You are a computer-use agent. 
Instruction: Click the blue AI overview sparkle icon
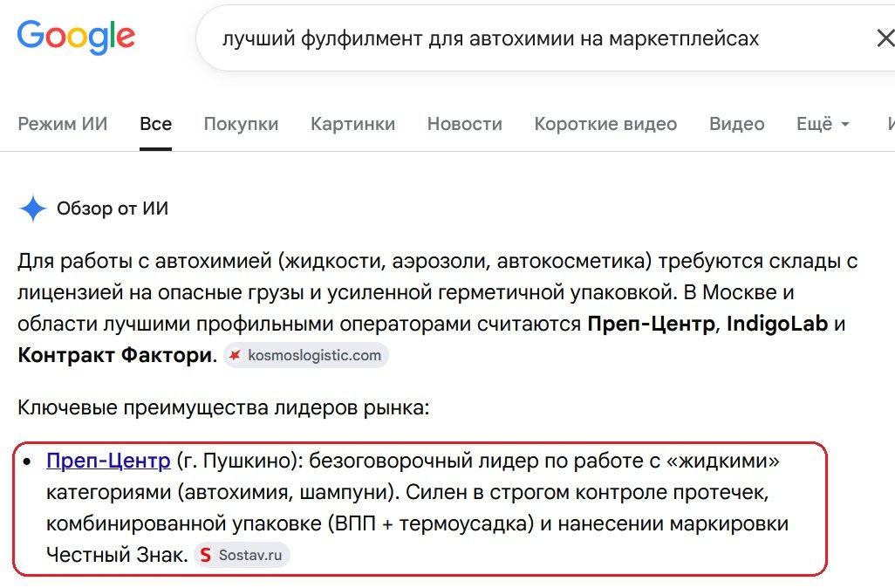tap(33, 209)
